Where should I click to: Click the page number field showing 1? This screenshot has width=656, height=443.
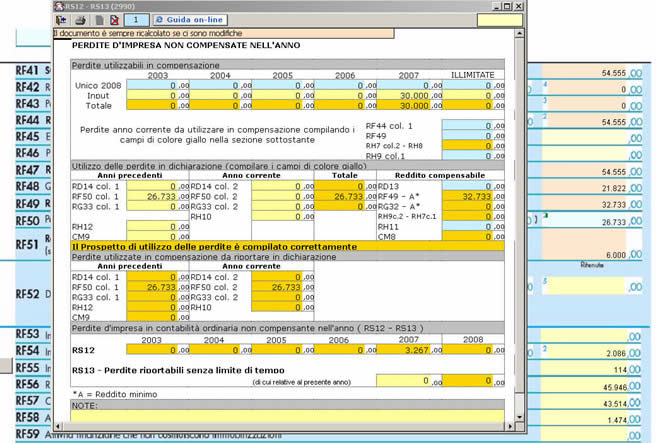(136, 20)
